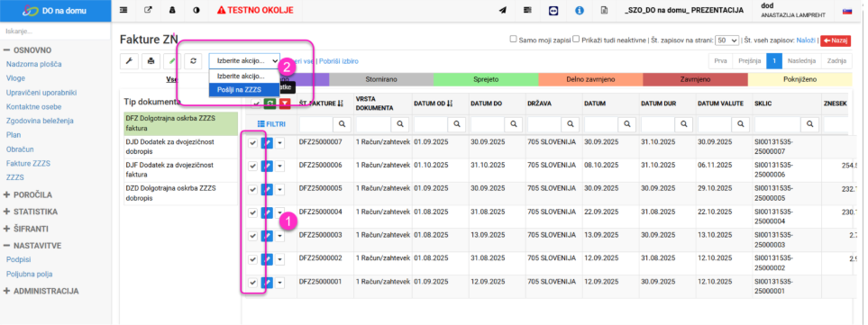Go to the Naslednja page
The width and height of the screenshot is (868, 325).
coord(801,61)
